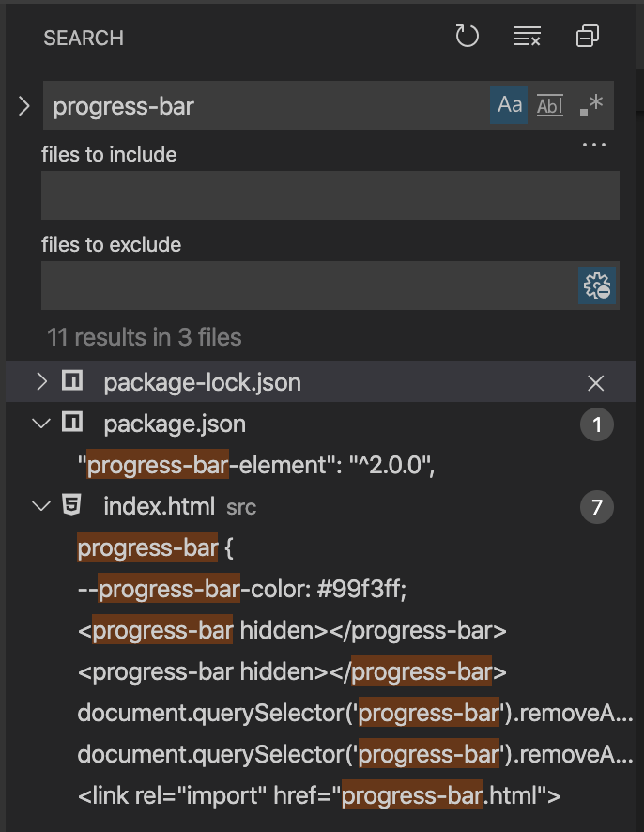Screen dimensions: 644x832
Task: Enable Match Whole Word matching
Action: point(550,105)
